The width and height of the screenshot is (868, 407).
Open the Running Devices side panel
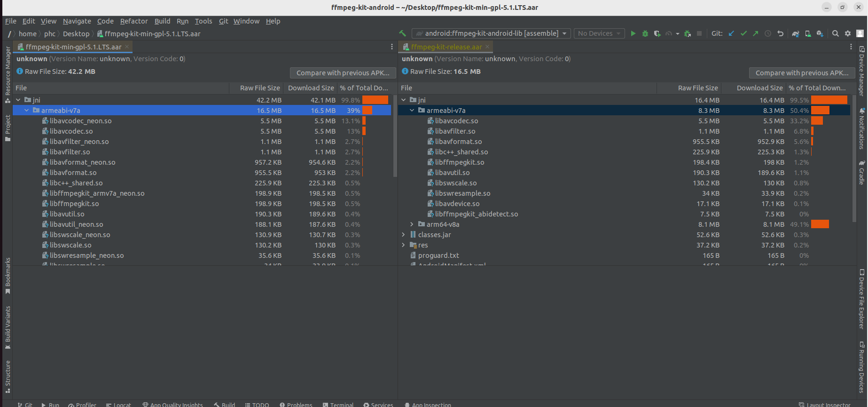pyautogui.click(x=861, y=367)
